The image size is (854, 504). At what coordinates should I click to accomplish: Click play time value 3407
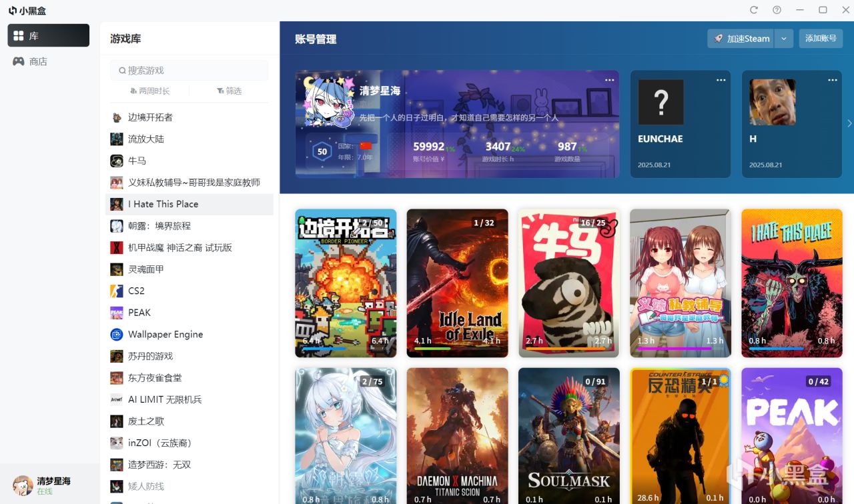(498, 147)
